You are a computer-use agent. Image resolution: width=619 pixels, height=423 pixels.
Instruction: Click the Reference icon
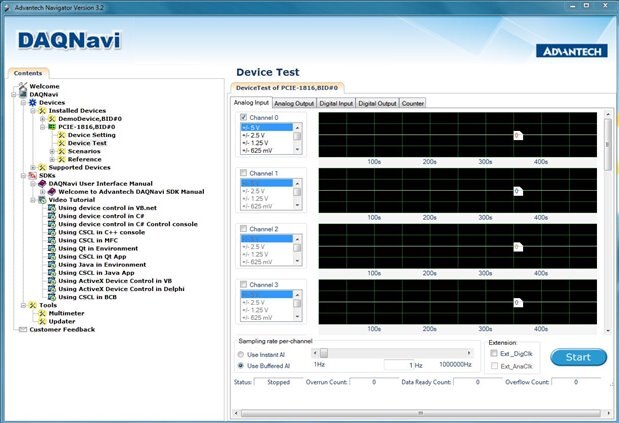[x=61, y=159]
